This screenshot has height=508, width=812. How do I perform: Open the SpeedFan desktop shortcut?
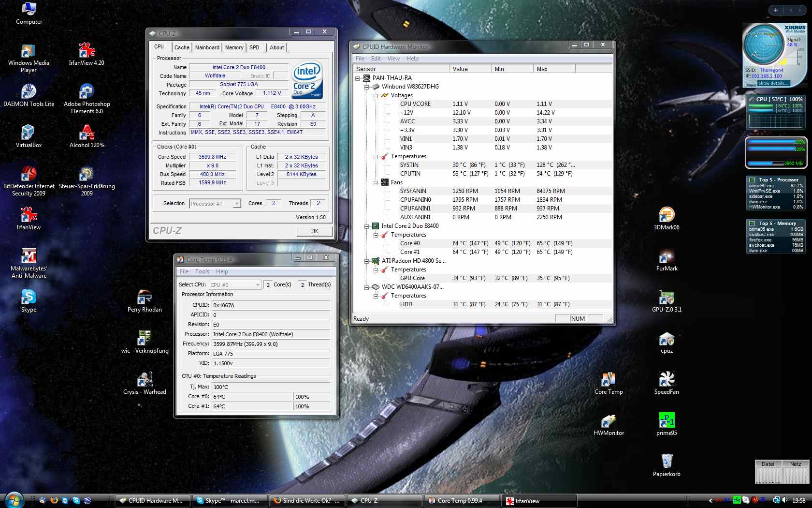coord(667,379)
